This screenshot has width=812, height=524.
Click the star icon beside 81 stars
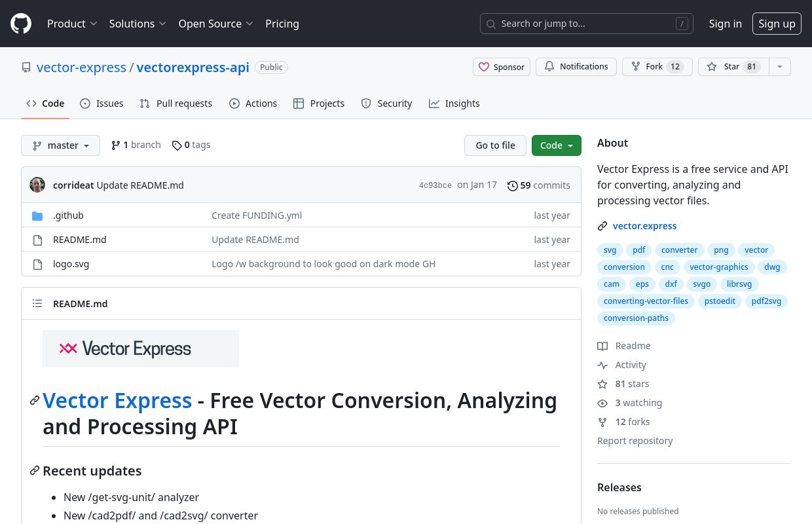(602, 384)
